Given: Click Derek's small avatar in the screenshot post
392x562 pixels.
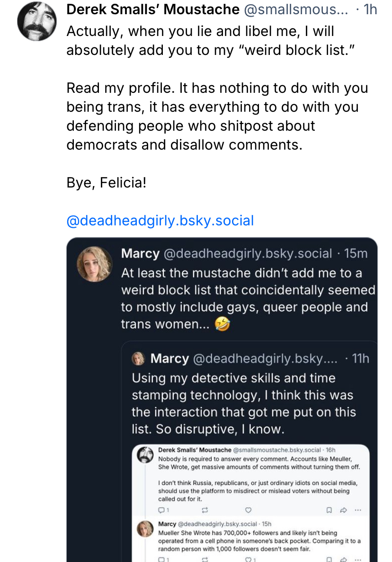Looking at the screenshot, I should (x=145, y=455).
